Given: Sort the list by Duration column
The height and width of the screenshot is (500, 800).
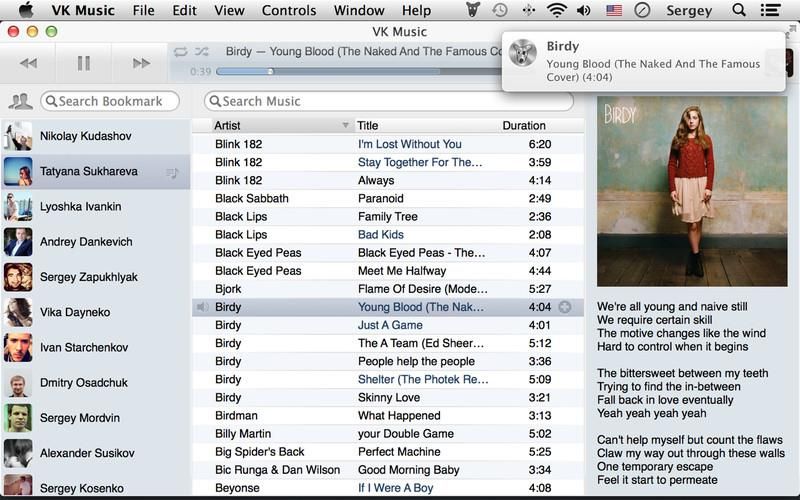Looking at the screenshot, I should [x=524, y=126].
